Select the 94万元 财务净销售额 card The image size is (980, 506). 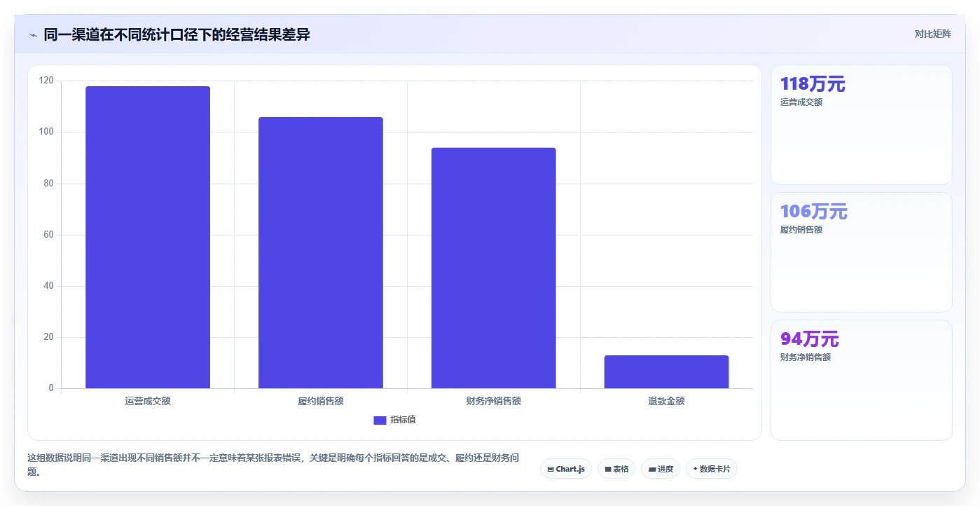(862, 380)
